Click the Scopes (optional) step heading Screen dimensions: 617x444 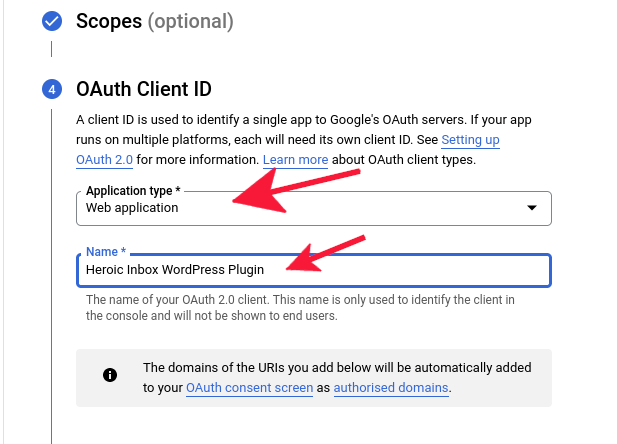pos(155,21)
